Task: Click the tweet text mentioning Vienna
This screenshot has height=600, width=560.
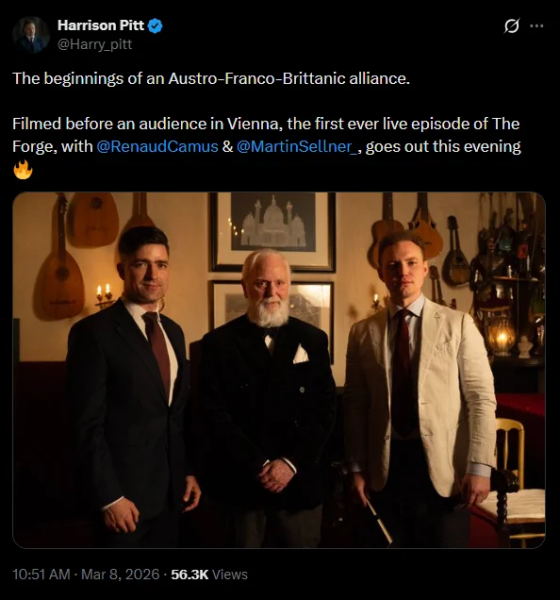Action: [266, 135]
